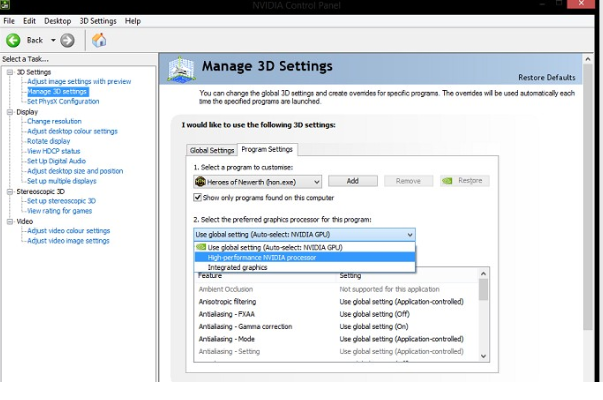
Task: Open Set up stereoscopic 3D
Action: (61, 201)
